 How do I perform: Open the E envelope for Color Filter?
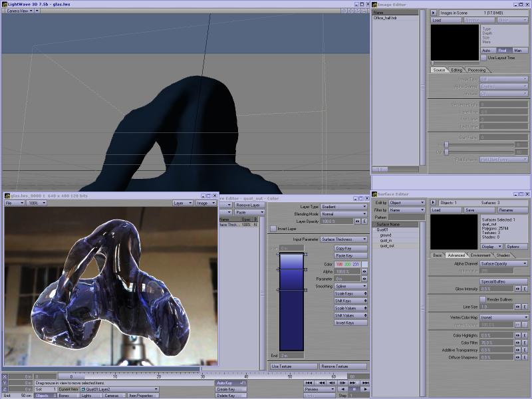point(525,342)
